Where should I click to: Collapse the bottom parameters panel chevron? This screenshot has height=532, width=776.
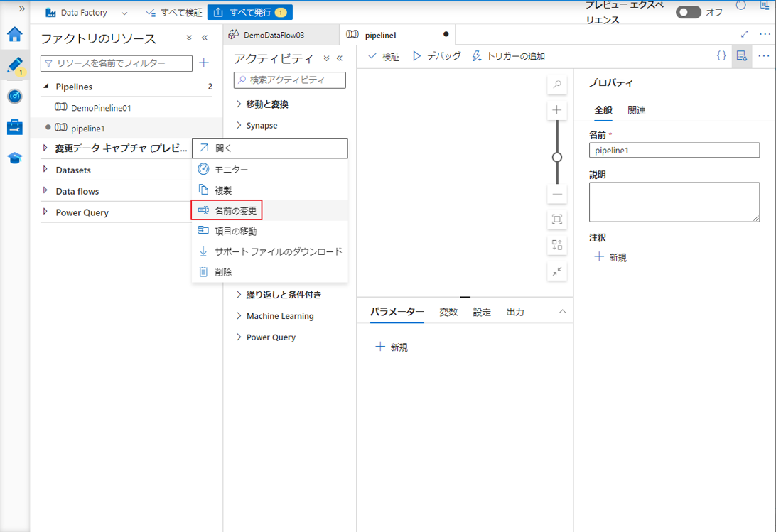coord(563,312)
